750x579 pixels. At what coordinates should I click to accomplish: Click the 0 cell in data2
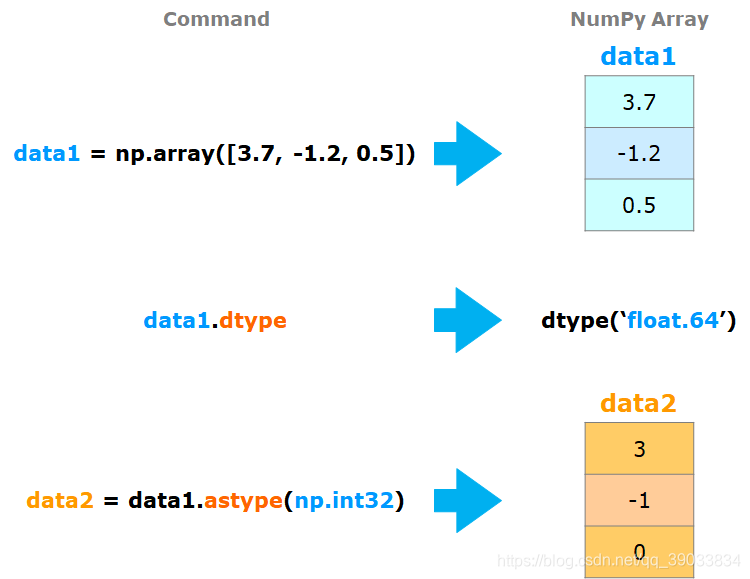tap(639, 552)
